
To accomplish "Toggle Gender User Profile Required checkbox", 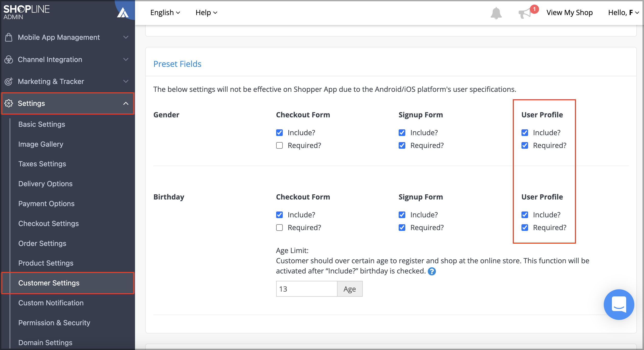I will pos(525,145).
